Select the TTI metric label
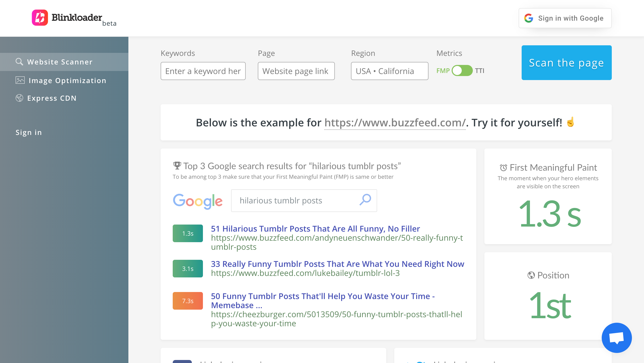The width and height of the screenshot is (644, 363). tap(480, 71)
